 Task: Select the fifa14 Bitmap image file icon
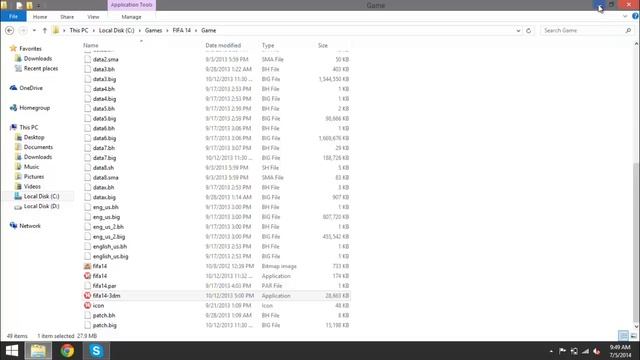click(x=87, y=266)
